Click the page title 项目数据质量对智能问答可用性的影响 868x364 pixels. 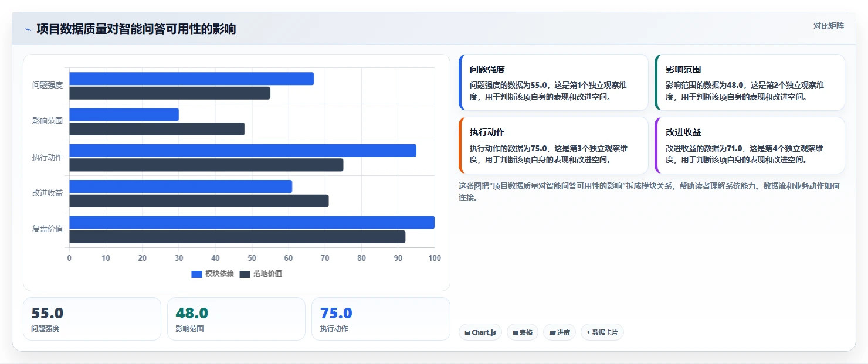point(136,29)
